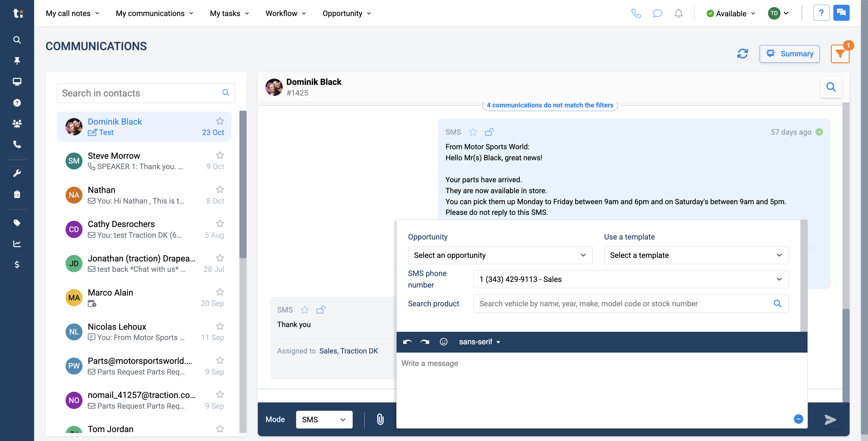
Task: Open the Mode SMS dropdown
Action: (x=323, y=419)
